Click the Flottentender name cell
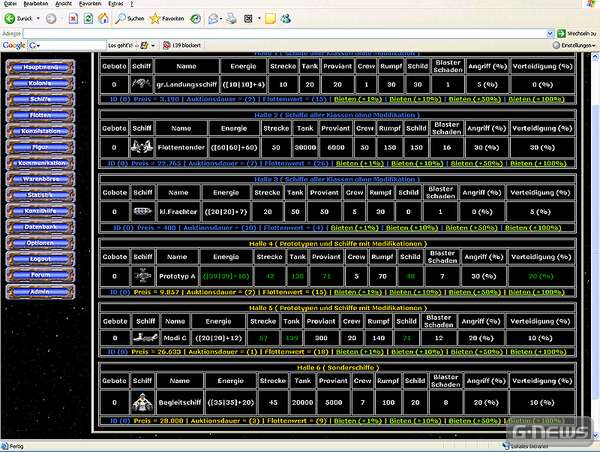Screen dimensions: 600x452 pos(181,147)
